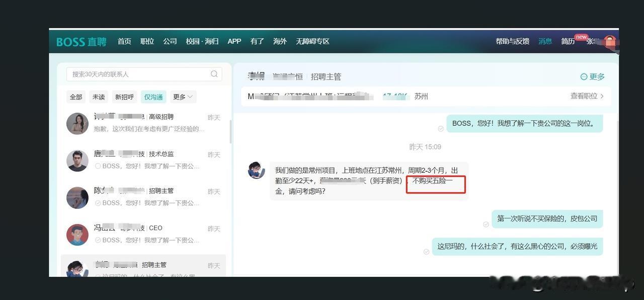Screen dimensions: 644x300
Task: Click the search magnifier icon in contacts box
Action: click(x=214, y=74)
